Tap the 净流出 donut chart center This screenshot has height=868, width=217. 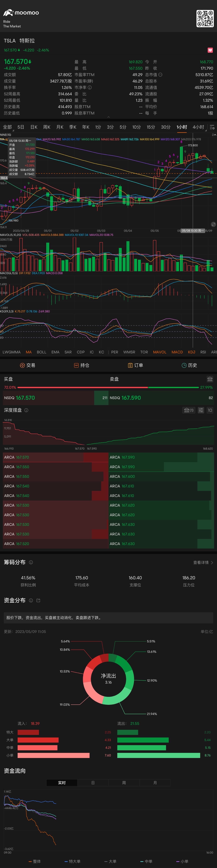[108, 679]
